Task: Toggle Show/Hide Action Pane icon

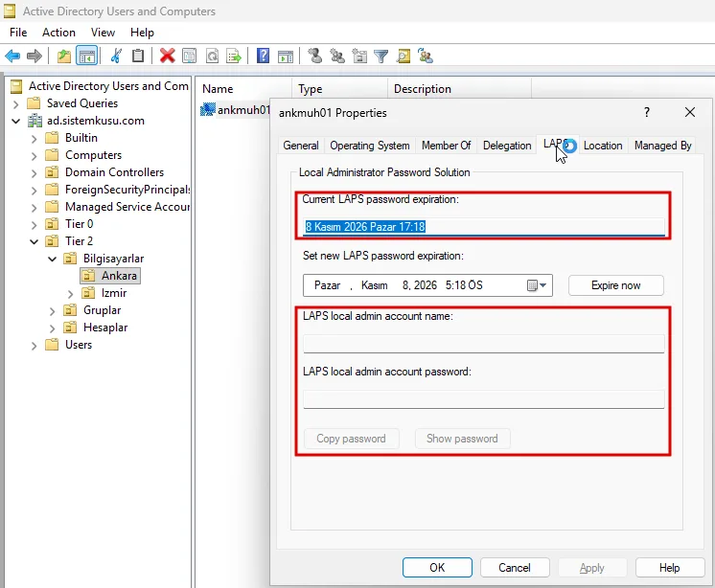Action: [x=286, y=56]
